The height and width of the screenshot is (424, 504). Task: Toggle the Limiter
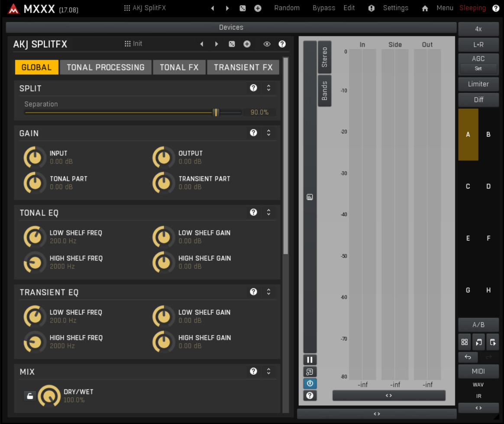point(478,84)
